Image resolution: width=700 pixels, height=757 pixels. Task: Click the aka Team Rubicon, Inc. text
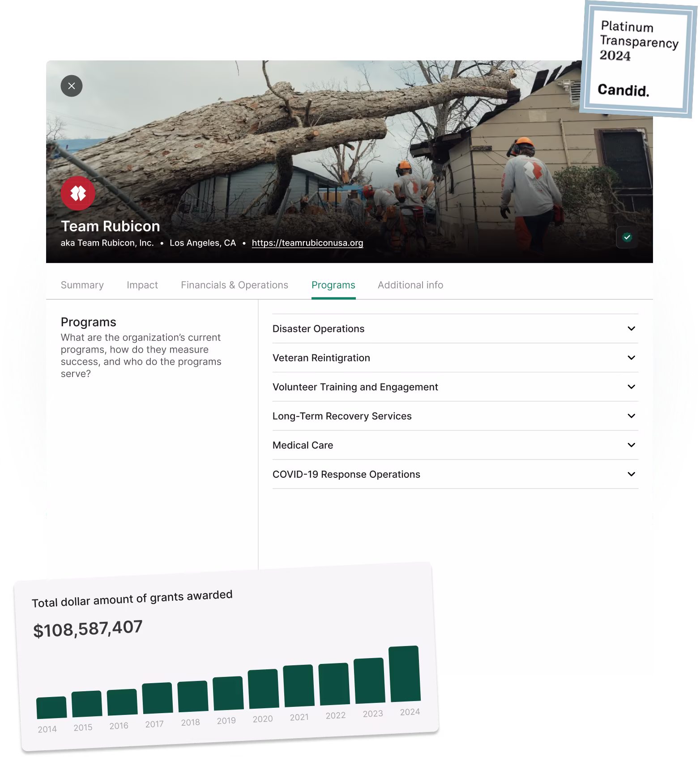(x=107, y=243)
